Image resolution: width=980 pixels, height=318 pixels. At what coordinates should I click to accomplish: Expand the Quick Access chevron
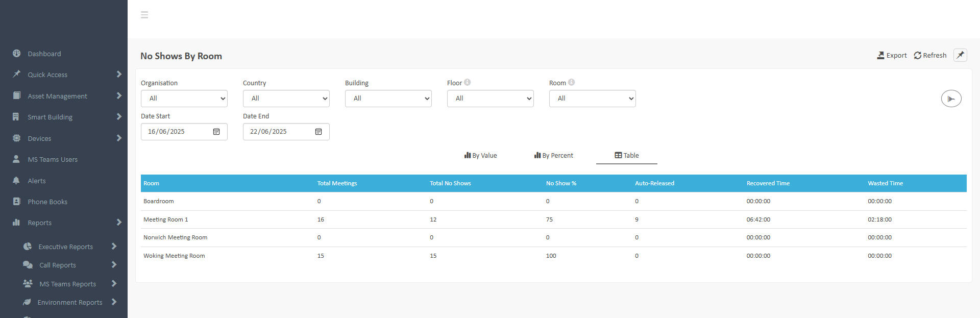click(119, 75)
